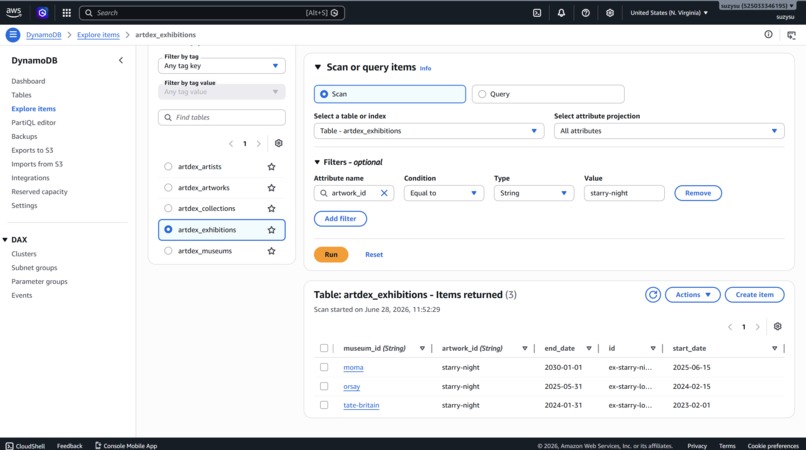Launch CloudShell from the top bar
Image resolution: width=806 pixels, height=450 pixels.
pos(537,13)
